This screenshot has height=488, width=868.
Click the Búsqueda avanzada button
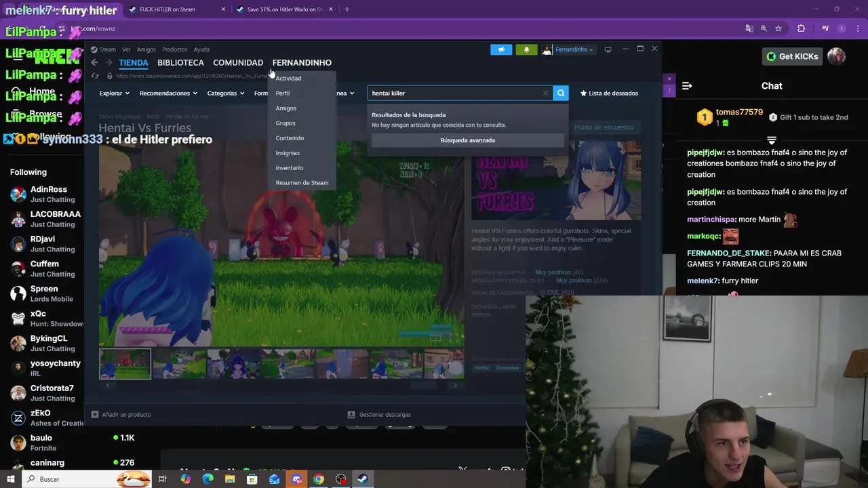tap(468, 140)
